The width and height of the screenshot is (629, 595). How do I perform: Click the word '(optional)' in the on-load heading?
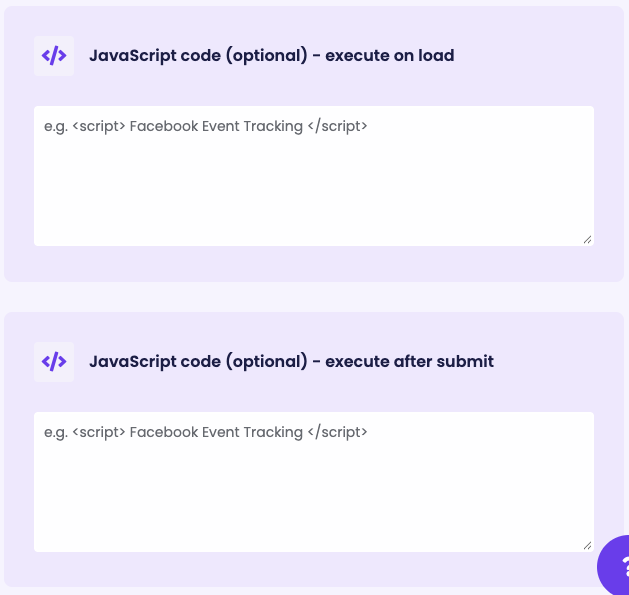click(266, 56)
